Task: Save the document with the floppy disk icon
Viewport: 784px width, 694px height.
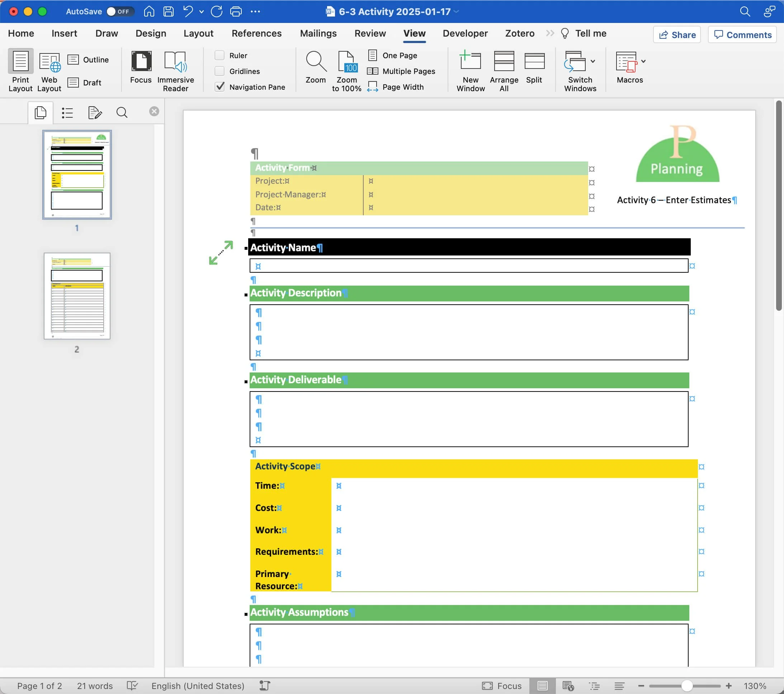Action: (x=168, y=11)
